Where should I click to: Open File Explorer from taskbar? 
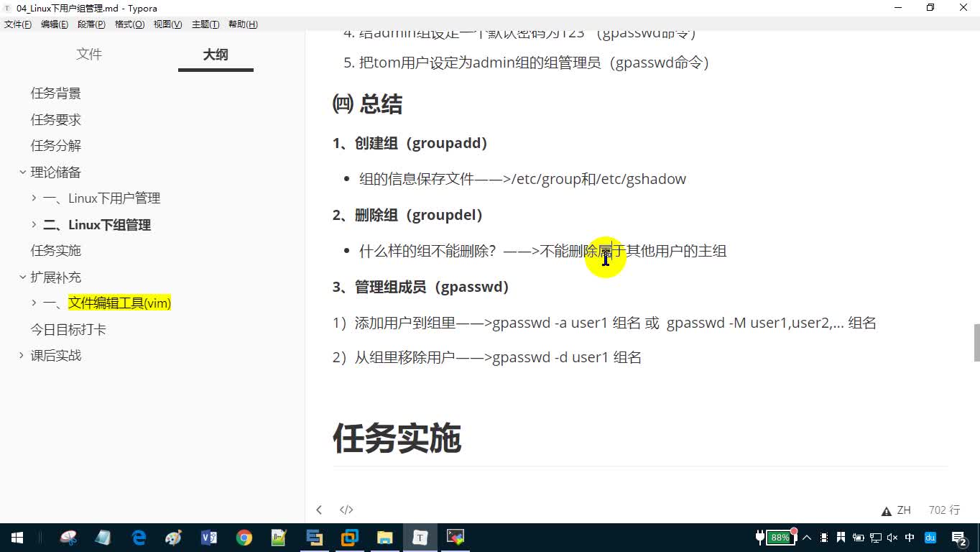click(385, 538)
